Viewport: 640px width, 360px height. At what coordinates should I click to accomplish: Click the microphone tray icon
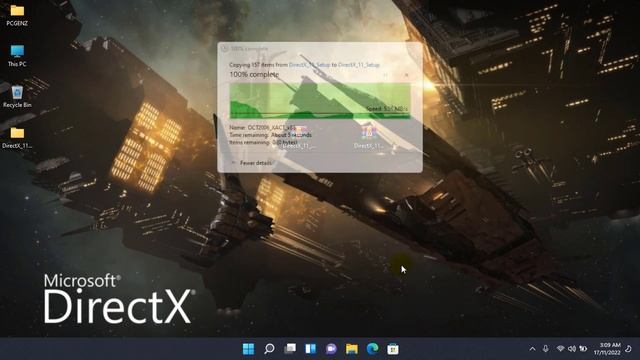546,349
